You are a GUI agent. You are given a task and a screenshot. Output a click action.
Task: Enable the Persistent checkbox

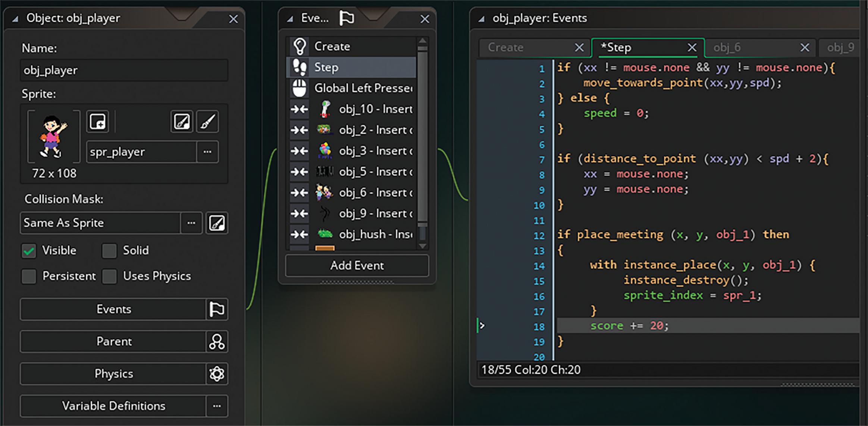click(x=29, y=277)
